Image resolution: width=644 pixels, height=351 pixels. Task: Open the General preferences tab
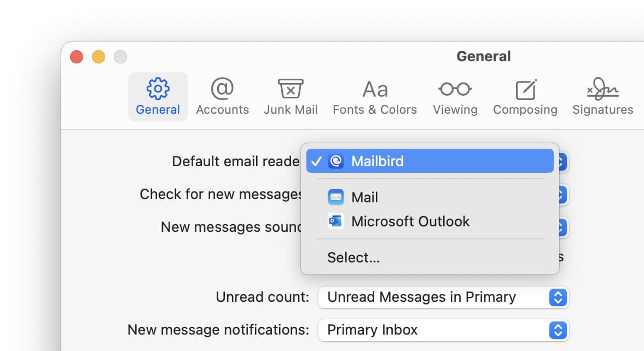(x=158, y=97)
